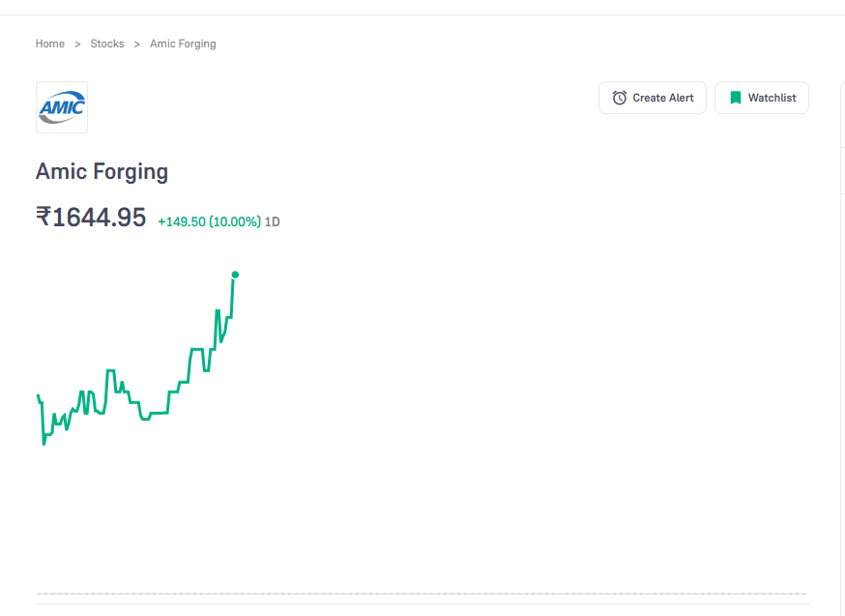
Task: Toggle the 1D timeframe label
Action: 272,221
